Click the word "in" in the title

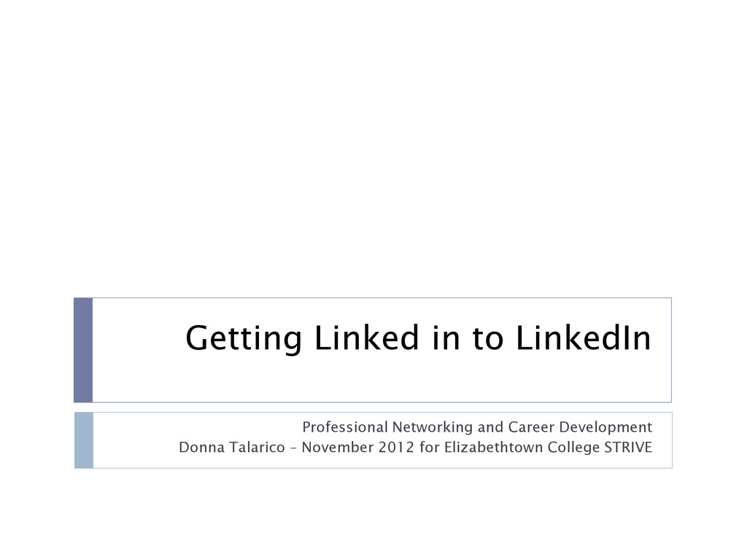pyautogui.click(x=446, y=338)
